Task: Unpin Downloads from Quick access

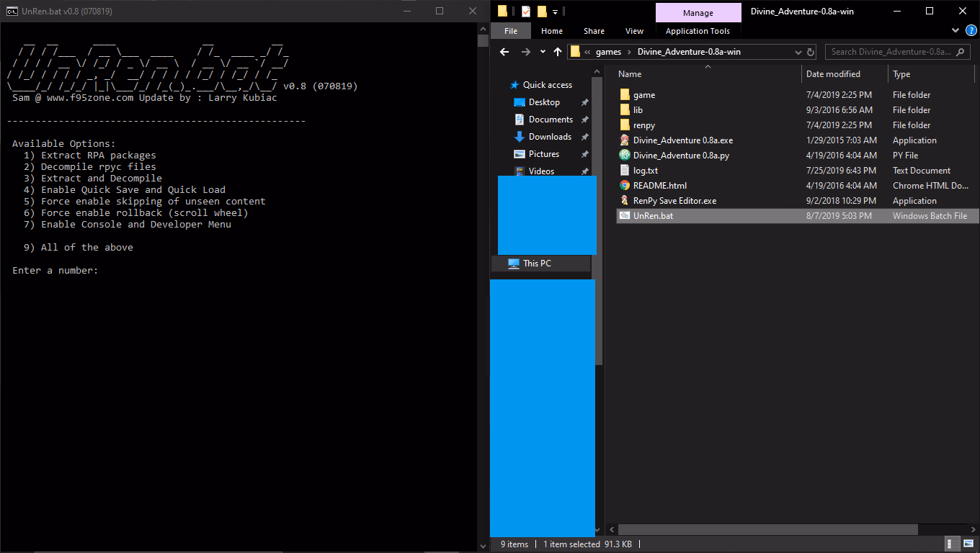Action: [x=583, y=136]
